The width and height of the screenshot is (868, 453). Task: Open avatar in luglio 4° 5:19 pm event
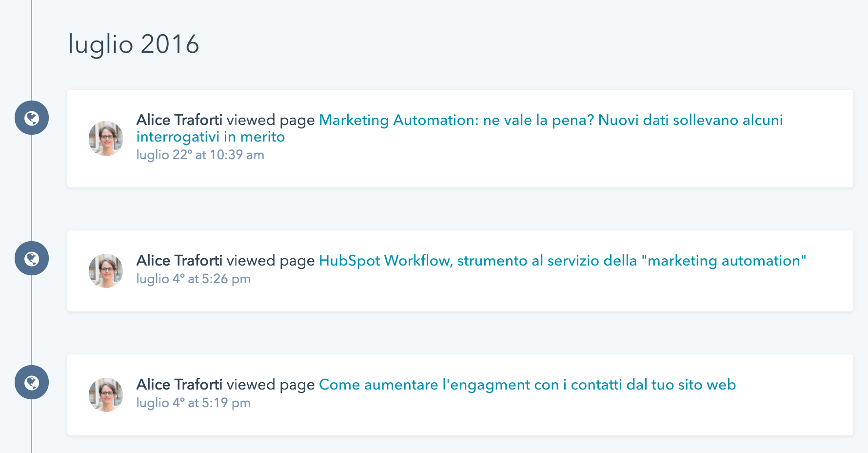click(106, 395)
